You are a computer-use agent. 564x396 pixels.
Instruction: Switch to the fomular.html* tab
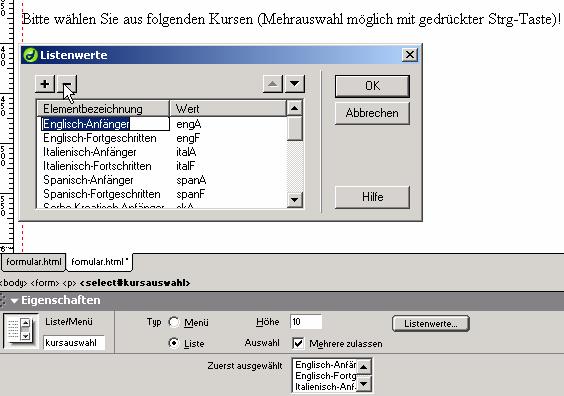[x=99, y=262]
